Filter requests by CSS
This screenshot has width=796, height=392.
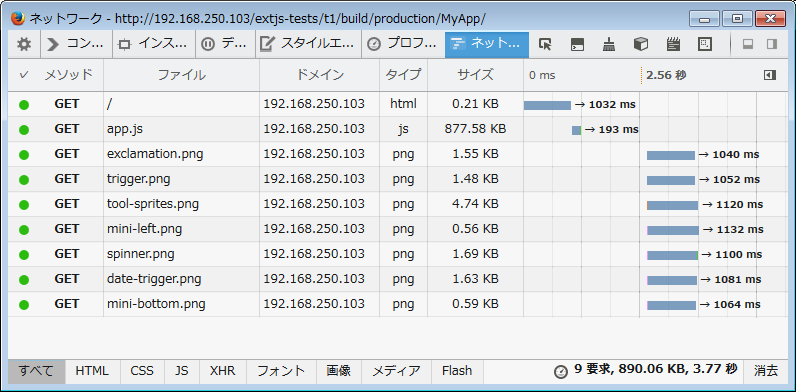point(142,371)
